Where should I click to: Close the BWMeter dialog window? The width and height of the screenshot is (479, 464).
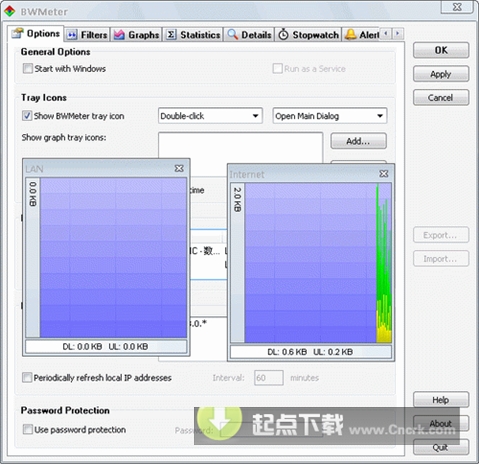click(457, 7)
